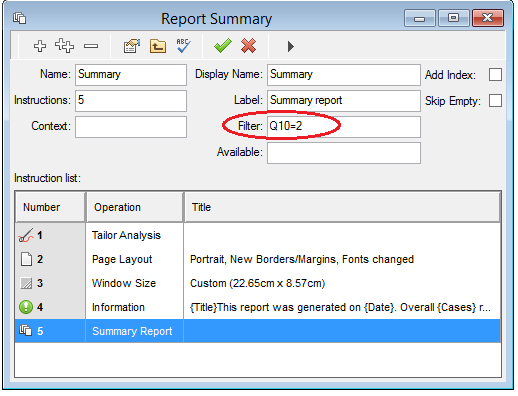Click the add instruction plus icon

[x=40, y=46]
